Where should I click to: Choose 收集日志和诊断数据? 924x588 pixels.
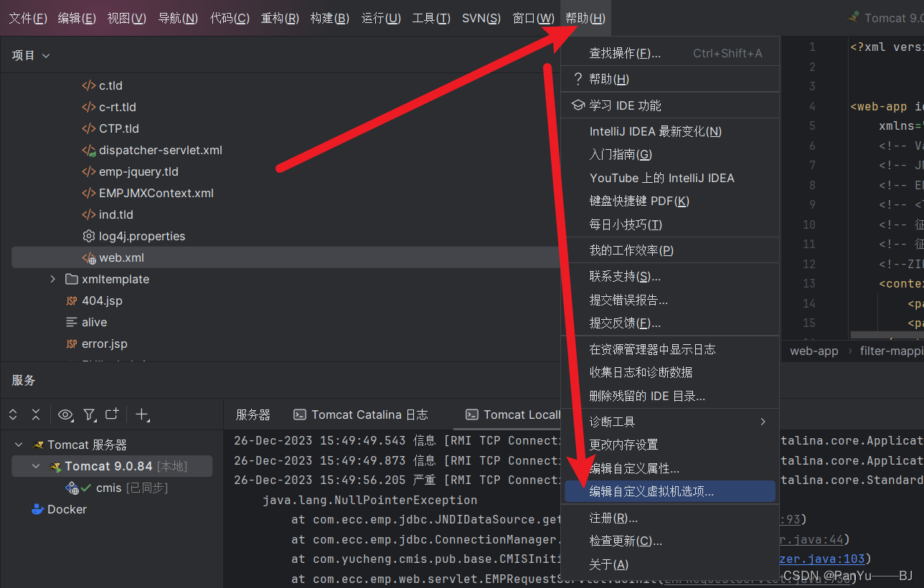(671, 372)
